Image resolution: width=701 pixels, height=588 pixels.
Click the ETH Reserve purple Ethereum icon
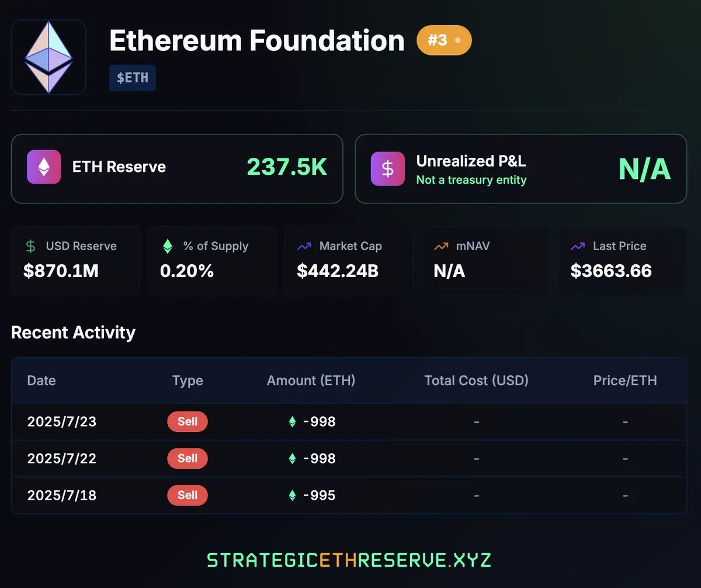point(44,167)
